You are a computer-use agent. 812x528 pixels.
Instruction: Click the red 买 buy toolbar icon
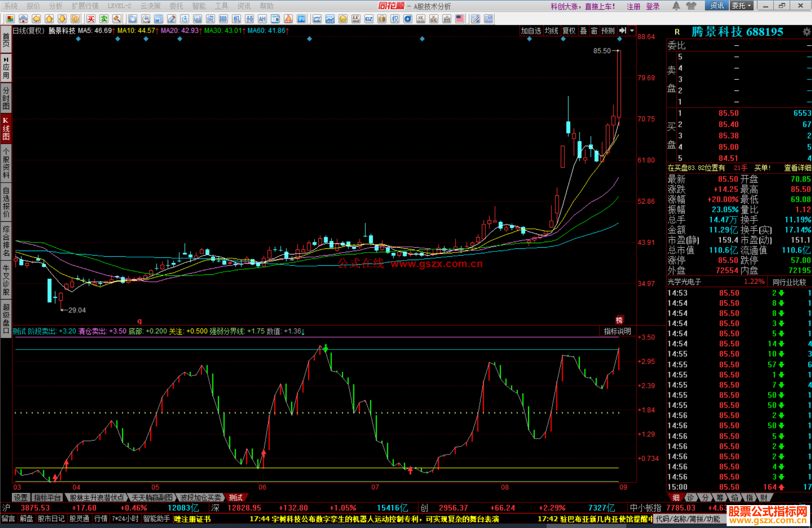[x=91, y=19]
